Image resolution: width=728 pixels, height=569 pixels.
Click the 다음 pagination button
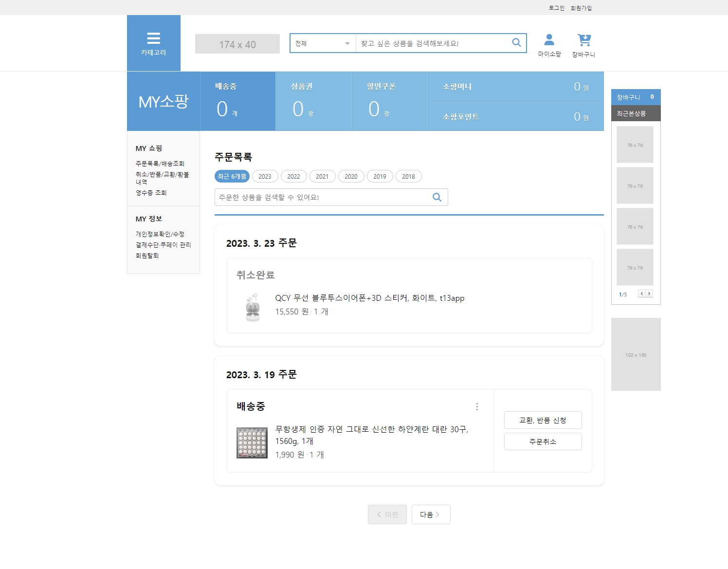[431, 514]
